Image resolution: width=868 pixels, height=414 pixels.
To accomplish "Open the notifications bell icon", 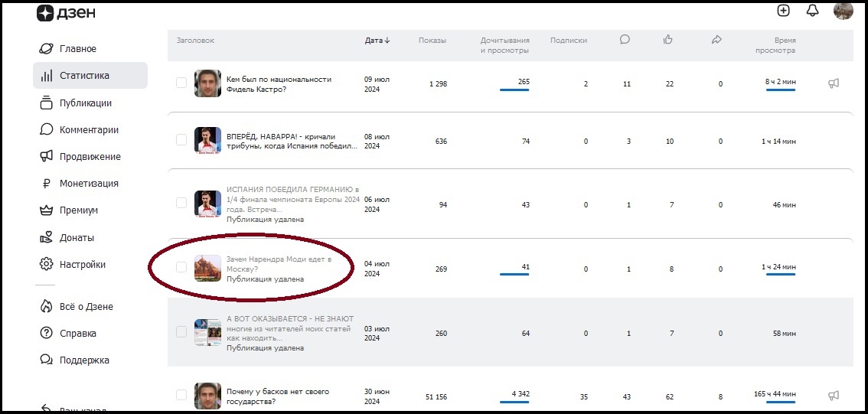I will click(813, 11).
